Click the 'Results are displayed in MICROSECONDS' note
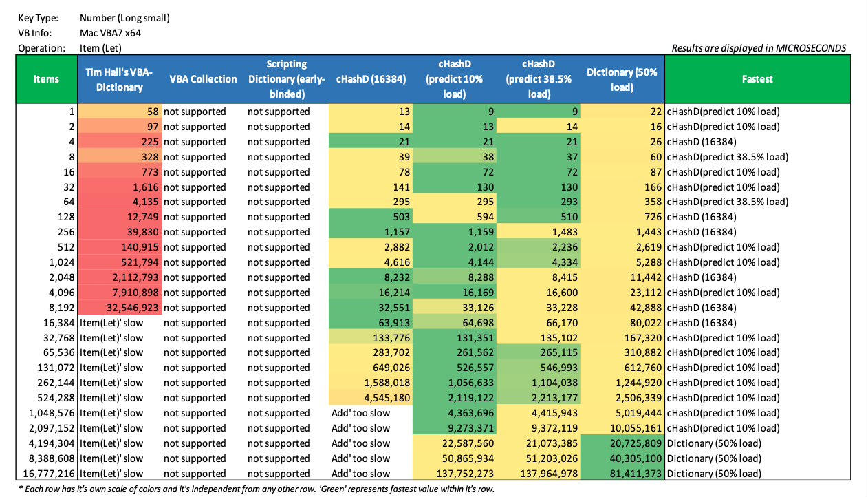The width and height of the screenshot is (868, 497). (758, 48)
